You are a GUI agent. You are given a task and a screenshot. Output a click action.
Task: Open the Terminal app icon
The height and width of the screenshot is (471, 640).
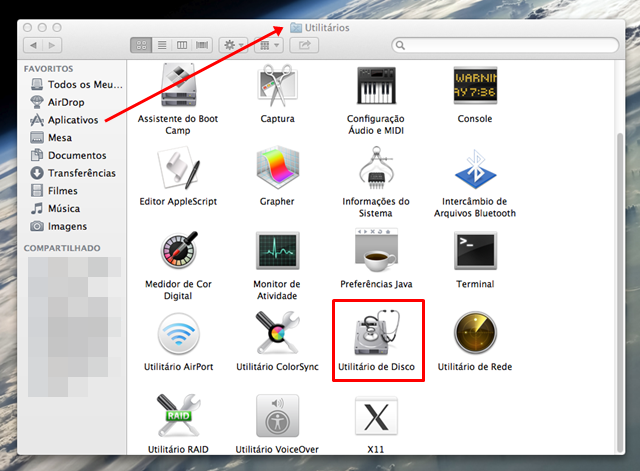pyautogui.click(x=475, y=250)
